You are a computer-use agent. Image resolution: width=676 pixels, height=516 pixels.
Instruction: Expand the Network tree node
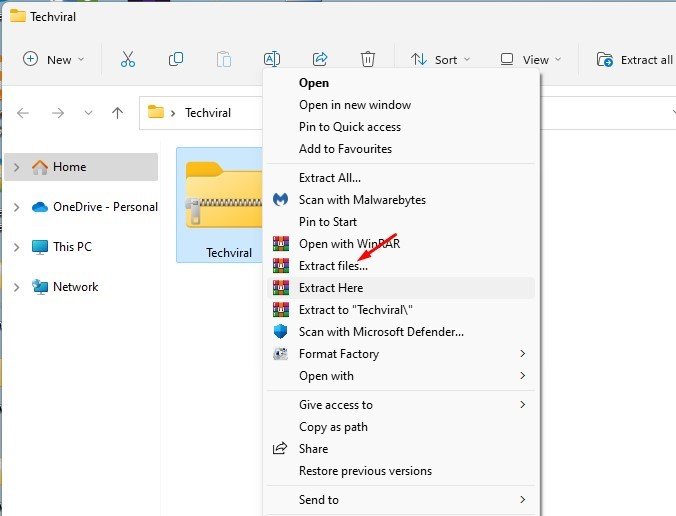16,288
